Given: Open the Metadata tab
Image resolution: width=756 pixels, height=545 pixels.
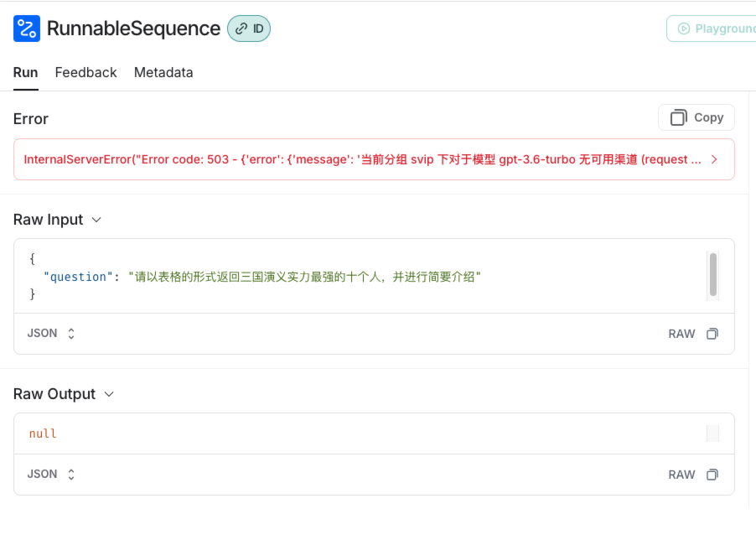Looking at the screenshot, I should (163, 73).
